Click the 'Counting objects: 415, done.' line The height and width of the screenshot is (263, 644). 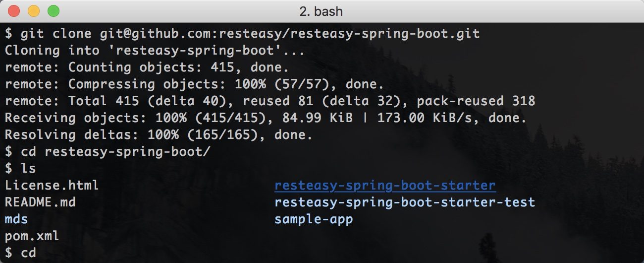[x=147, y=67]
